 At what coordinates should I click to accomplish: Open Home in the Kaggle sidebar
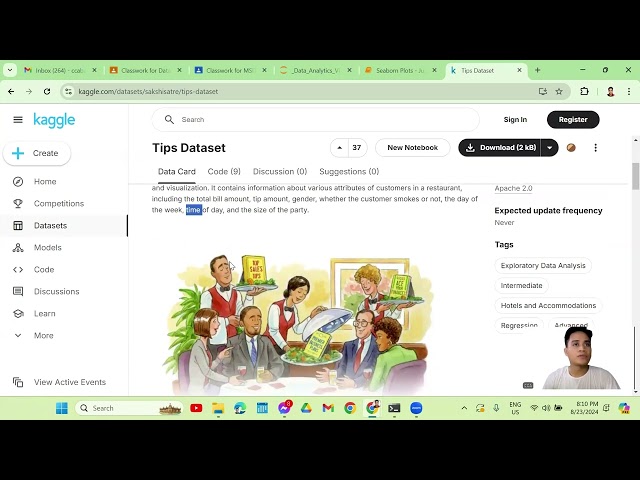pyautogui.click(x=45, y=182)
